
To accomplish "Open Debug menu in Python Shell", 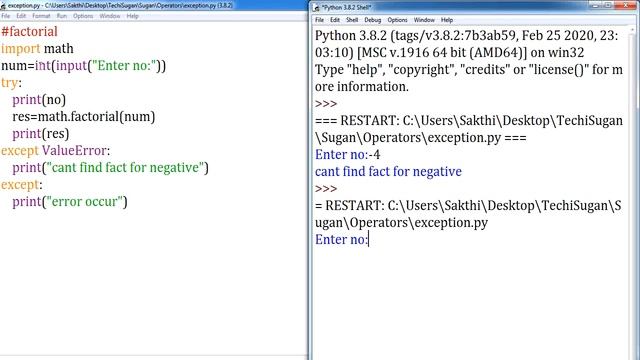I will click(x=373, y=20).
